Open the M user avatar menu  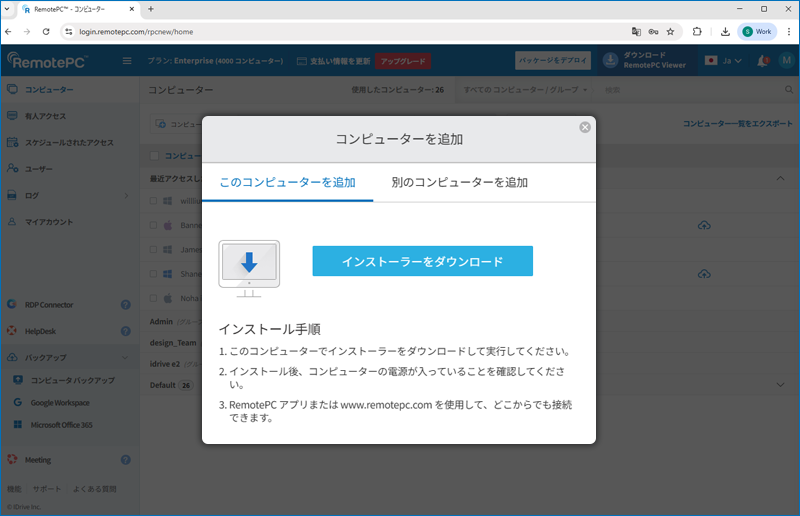click(786, 60)
